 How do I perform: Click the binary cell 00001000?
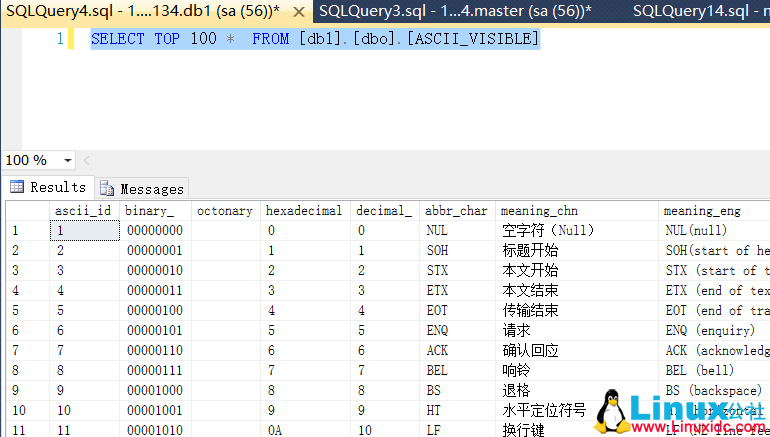(x=155, y=390)
